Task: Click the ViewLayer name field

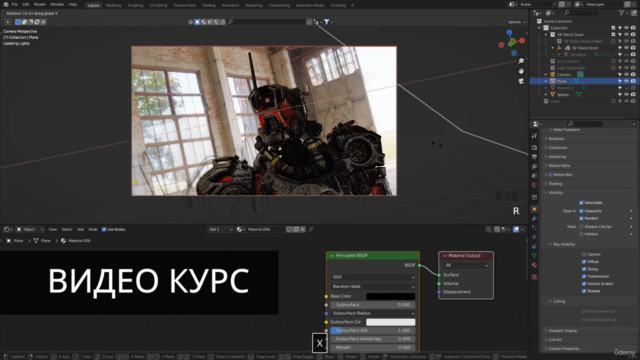Action: [x=603, y=4]
